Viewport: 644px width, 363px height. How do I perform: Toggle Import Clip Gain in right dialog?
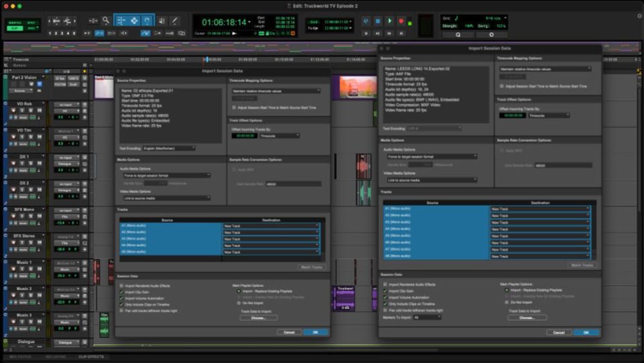click(x=385, y=291)
